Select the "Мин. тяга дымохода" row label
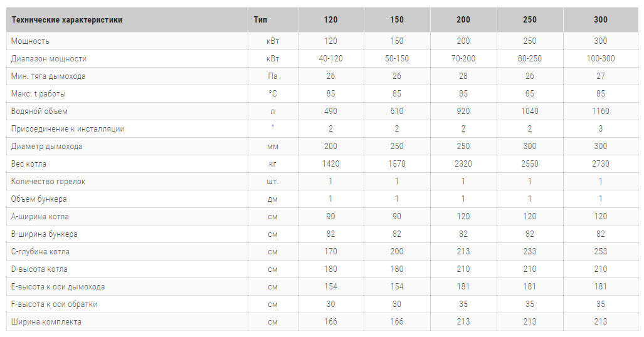The width and height of the screenshot is (644, 337). [x=48, y=76]
